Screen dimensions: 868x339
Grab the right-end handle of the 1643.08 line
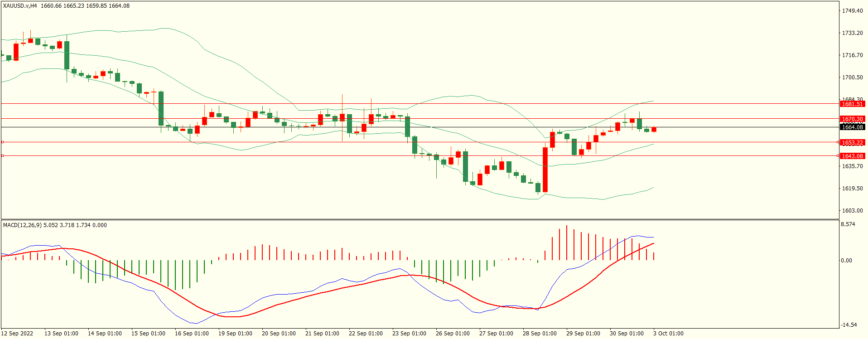tap(838, 156)
